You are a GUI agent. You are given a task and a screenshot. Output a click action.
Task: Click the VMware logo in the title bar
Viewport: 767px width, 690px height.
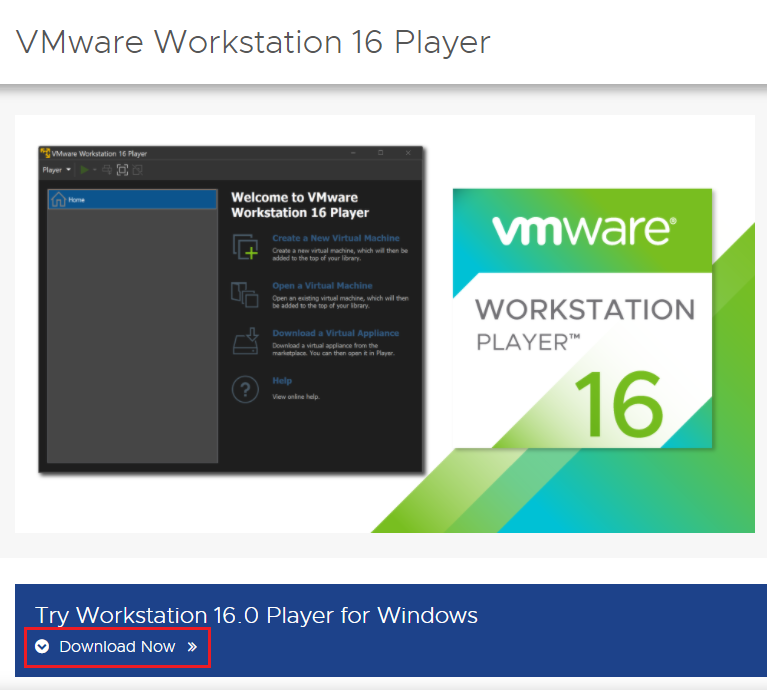(x=46, y=155)
